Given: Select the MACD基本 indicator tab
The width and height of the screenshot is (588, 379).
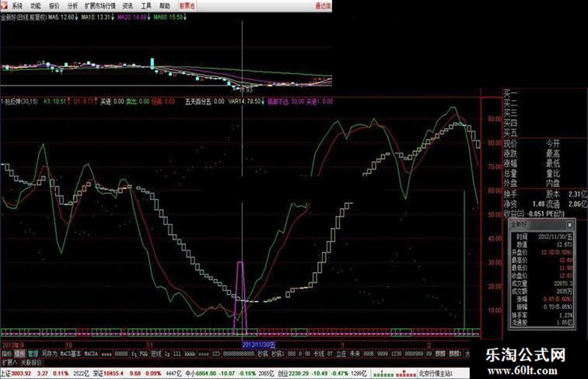Looking at the screenshot, I should pos(70,353).
